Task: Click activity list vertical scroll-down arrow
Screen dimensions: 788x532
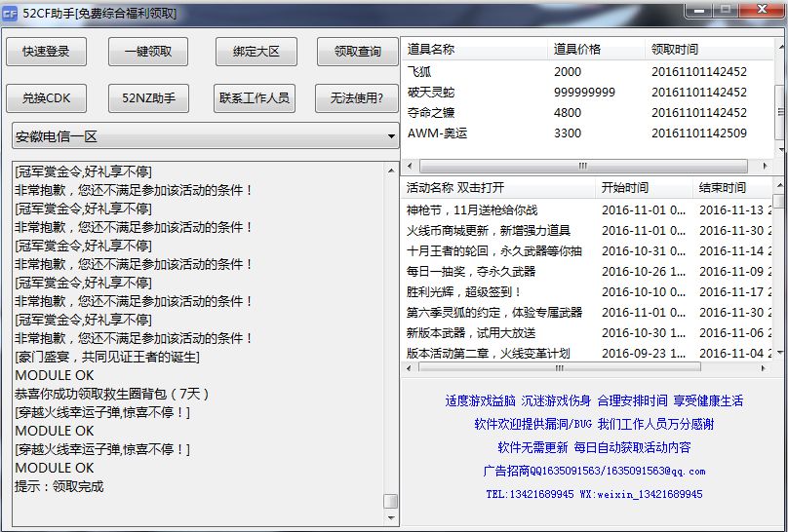Action: [779, 352]
